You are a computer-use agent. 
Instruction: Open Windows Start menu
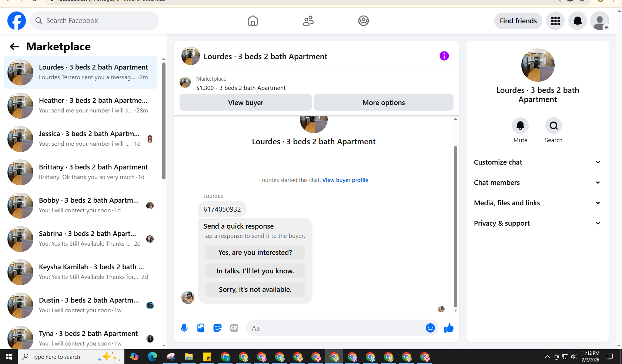(x=9, y=357)
